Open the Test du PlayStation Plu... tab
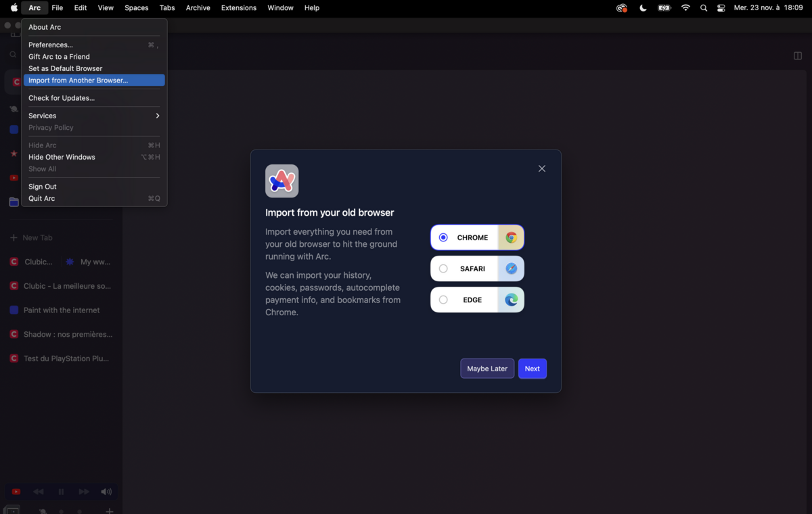 pyautogui.click(x=61, y=358)
